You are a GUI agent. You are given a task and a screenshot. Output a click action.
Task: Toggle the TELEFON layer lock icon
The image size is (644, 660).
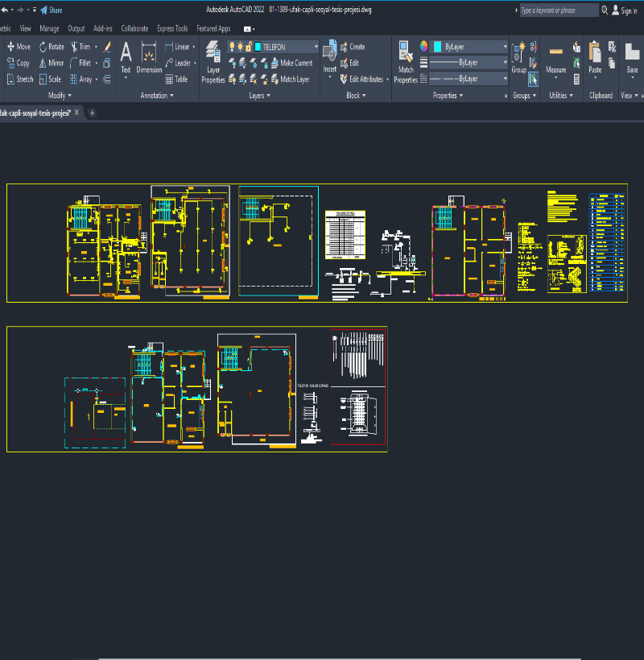coord(249,47)
